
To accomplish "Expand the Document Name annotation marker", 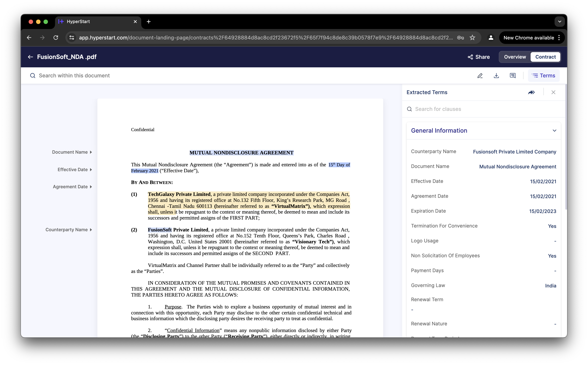I will (91, 152).
